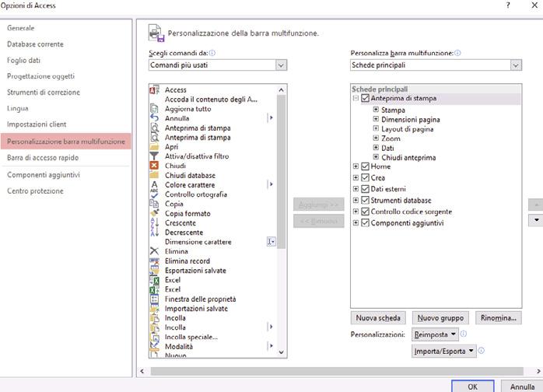
Task: Click the Importazioni salvate icon
Action: coord(154,308)
